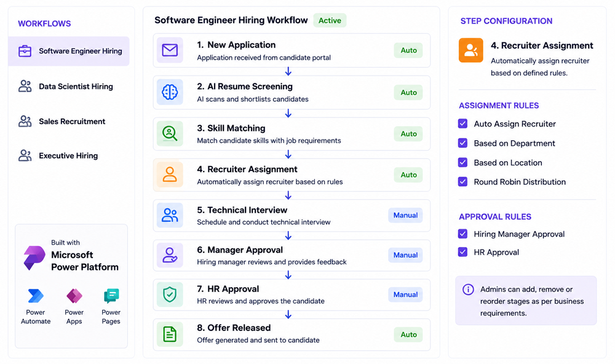The image size is (615, 364).
Task: Click the Auto badge on the Recruiter Assignment step row
Action: tap(408, 175)
